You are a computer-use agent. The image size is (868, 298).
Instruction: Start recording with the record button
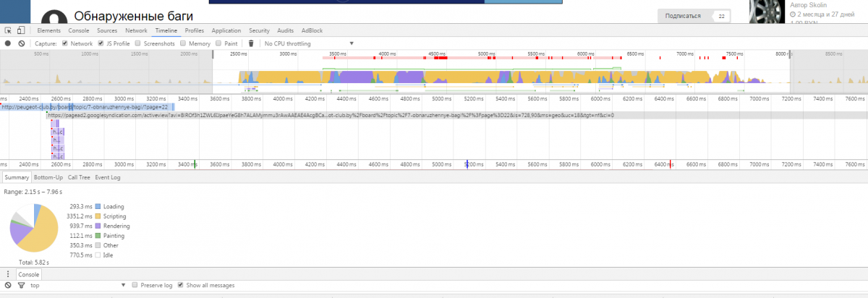click(x=7, y=43)
